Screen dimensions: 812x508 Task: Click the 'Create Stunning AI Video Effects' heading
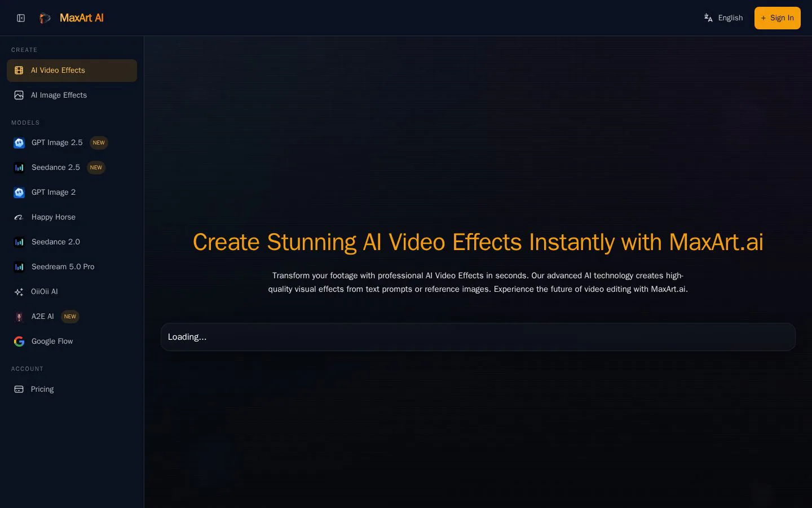478,242
